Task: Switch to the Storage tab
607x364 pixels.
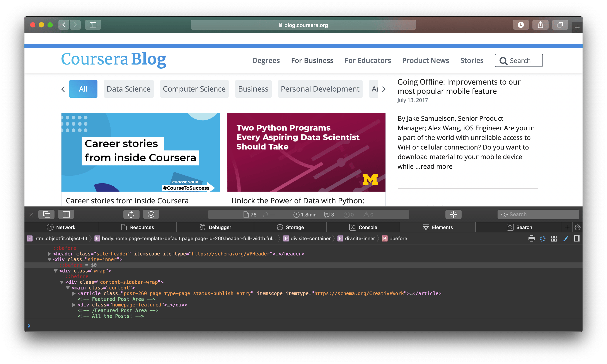Action: [x=290, y=227]
